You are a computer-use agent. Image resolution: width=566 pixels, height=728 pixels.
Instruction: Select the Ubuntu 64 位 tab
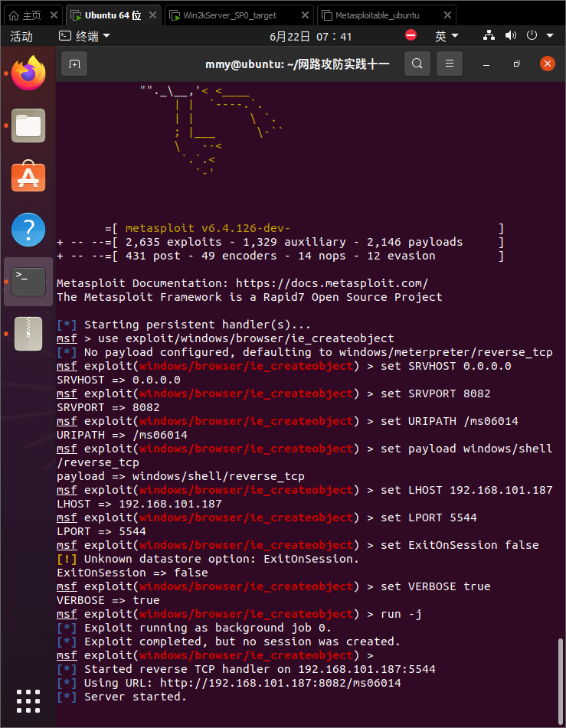(x=114, y=15)
